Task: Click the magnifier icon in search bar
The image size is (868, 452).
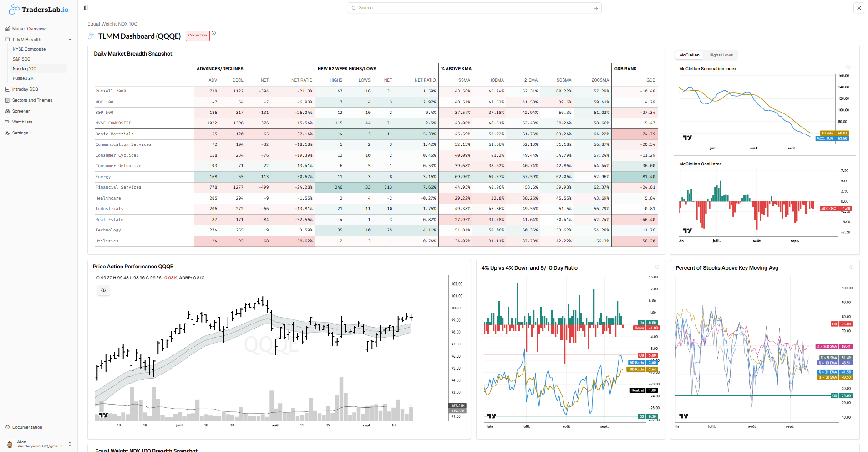Action: click(x=354, y=8)
